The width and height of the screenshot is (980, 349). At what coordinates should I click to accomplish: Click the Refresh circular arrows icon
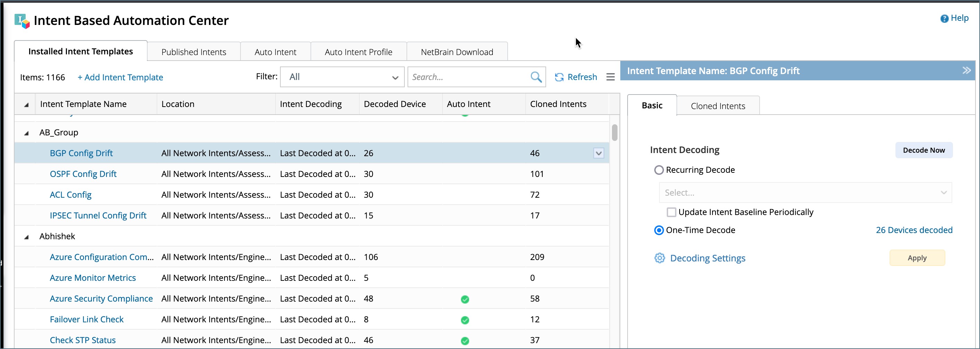pyautogui.click(x=559, y=77)
